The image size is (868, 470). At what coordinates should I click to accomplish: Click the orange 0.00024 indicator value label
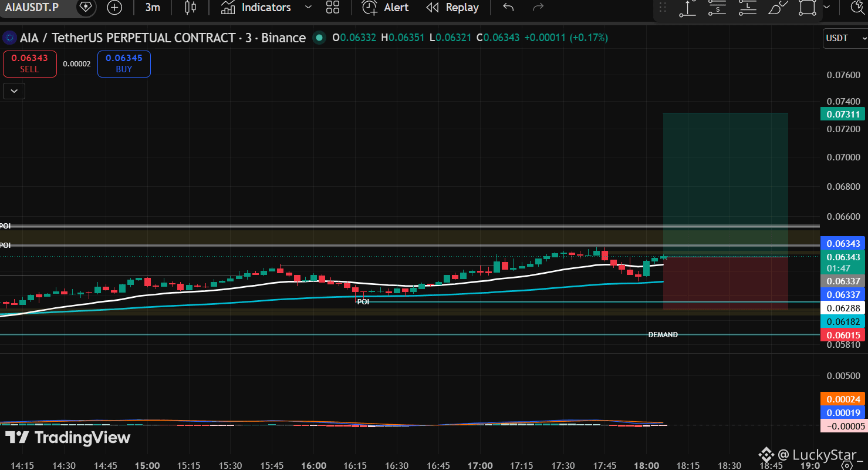(x=843, y=399)
